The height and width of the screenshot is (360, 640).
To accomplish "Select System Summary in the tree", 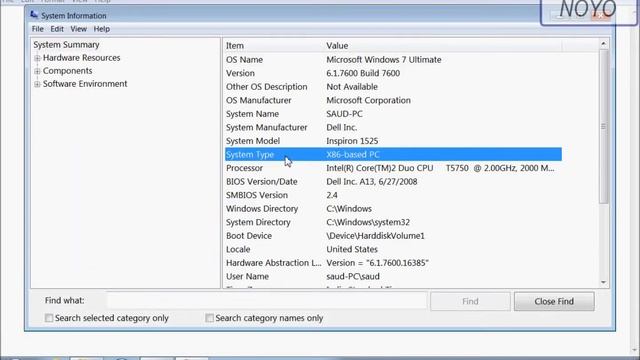I will coord(66,44).
